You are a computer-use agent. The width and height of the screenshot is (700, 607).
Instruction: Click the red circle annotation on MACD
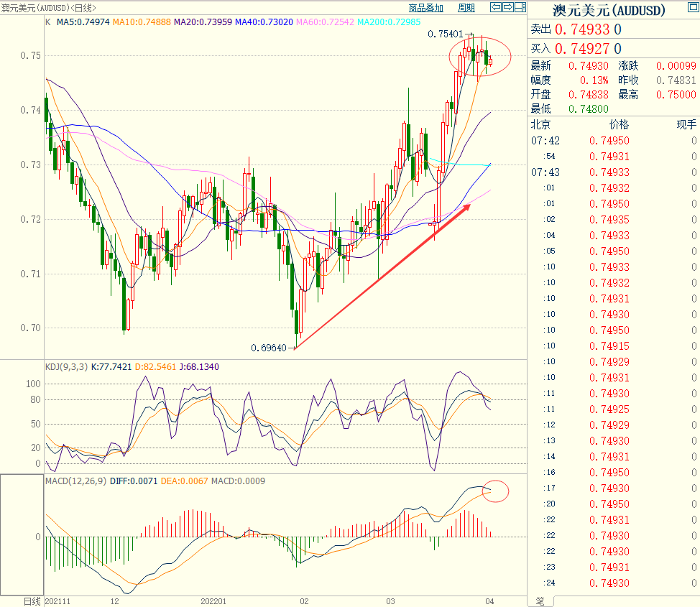click(x=496, y=491)
